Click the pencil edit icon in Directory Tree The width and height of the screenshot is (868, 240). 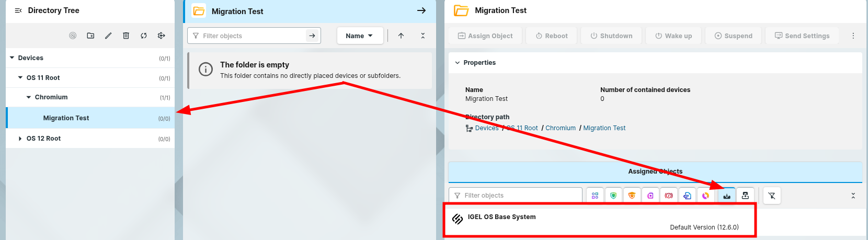pyautogui.click(x=108, y=36)
